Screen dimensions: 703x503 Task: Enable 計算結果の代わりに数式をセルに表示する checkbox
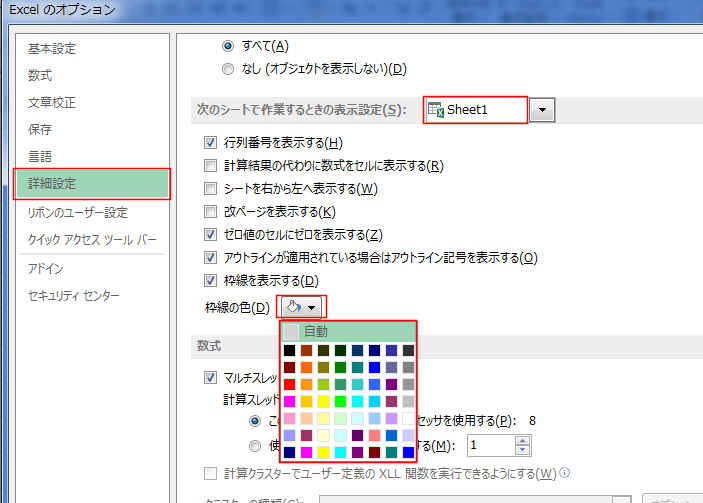click(x=210, y=165)
